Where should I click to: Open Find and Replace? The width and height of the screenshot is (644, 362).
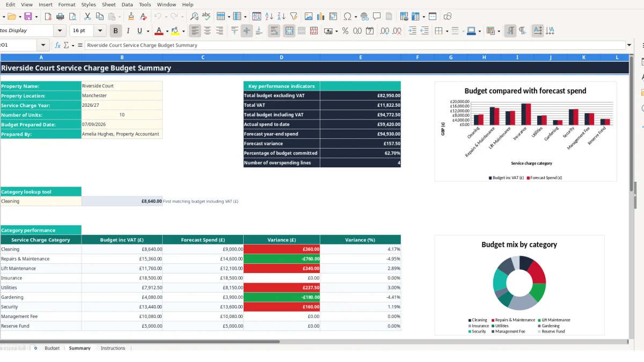tap(194, 17)
